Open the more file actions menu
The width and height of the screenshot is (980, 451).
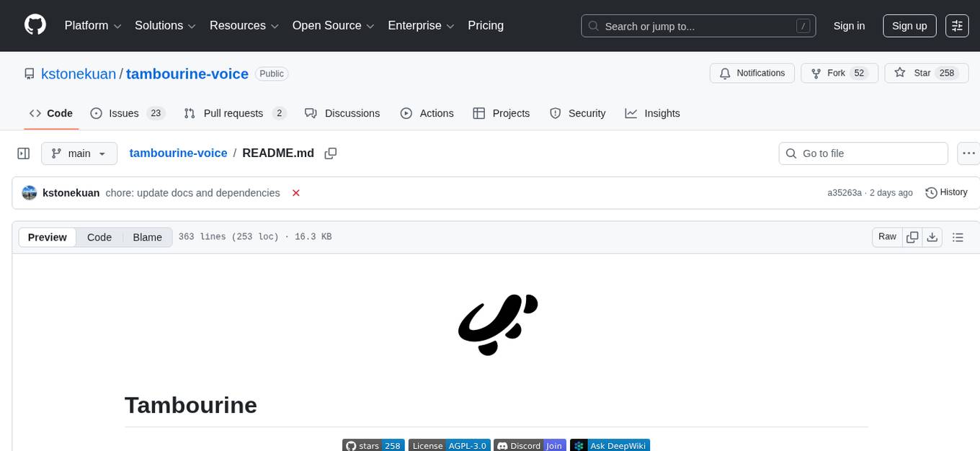coord(969,153)
